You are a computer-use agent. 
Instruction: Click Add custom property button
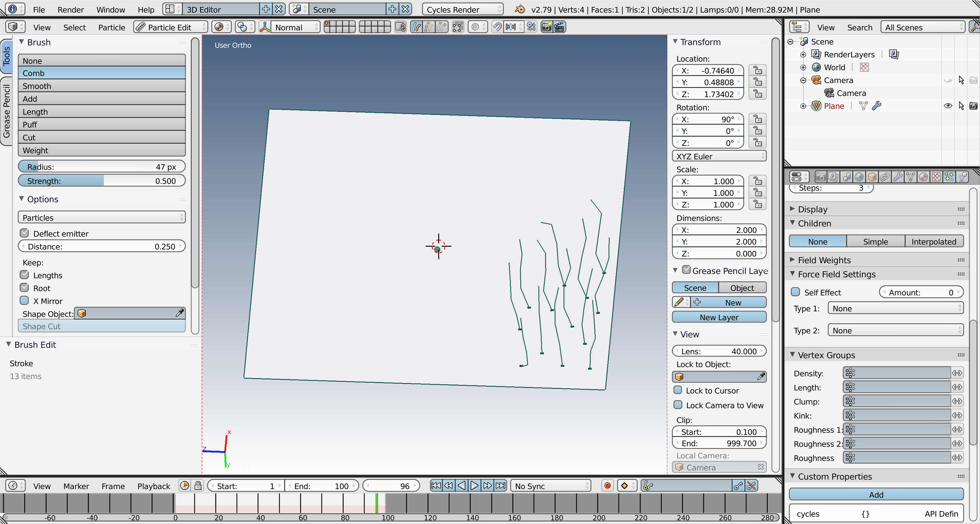pos(876,494)
